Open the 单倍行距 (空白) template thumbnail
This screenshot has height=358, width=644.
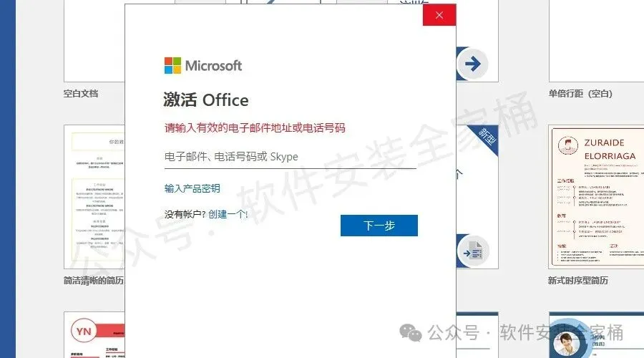596,41
